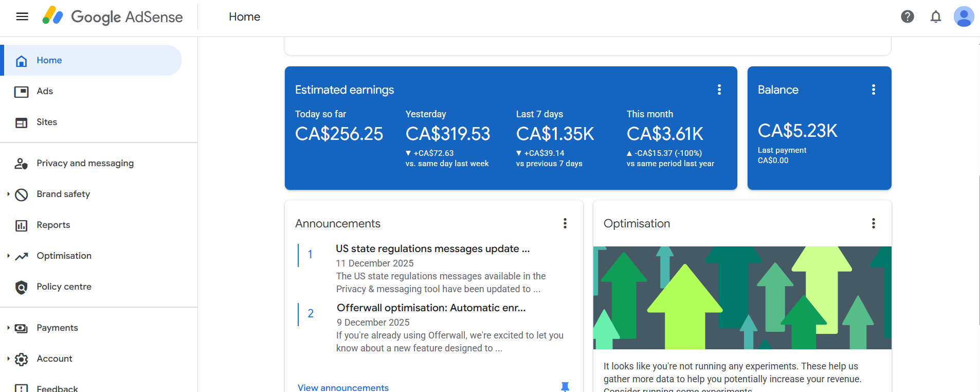Expand the Payments submenu arrow

[8, 328]
